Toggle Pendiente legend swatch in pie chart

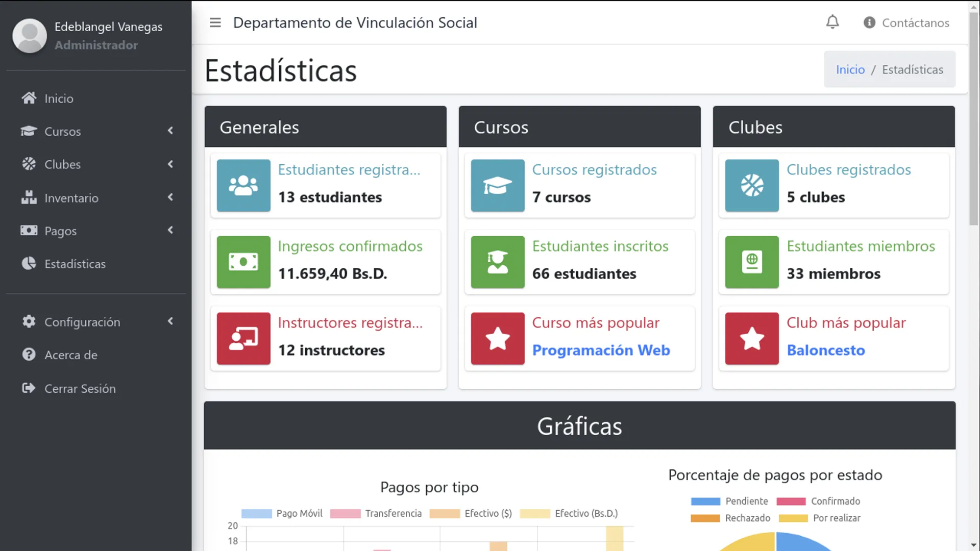click(706, 502)
